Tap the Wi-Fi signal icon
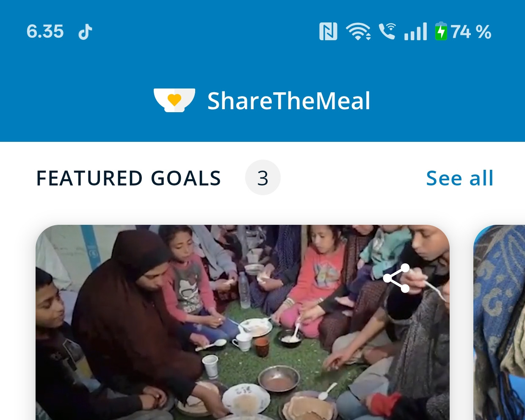Screen dimensions: 525x420 coord(358,32)
